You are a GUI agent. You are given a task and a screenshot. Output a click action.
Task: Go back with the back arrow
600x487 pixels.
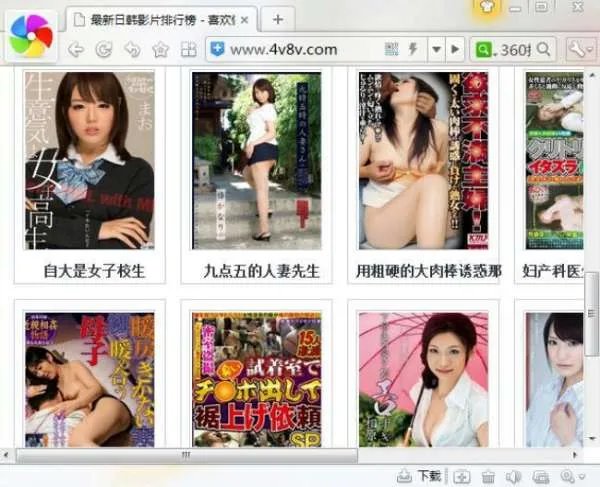pos(75,49)
